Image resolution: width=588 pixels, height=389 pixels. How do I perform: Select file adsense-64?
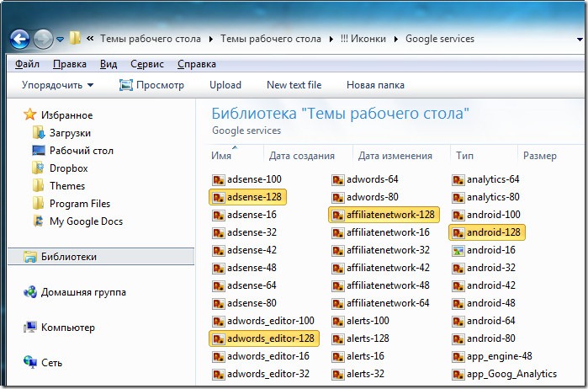coord(245,285)
